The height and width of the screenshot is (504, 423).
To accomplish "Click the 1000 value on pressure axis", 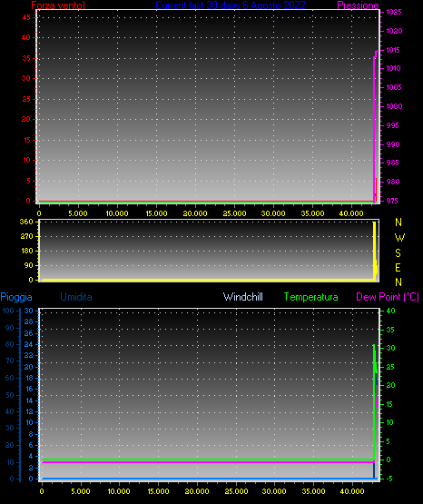I will point(394,106).
